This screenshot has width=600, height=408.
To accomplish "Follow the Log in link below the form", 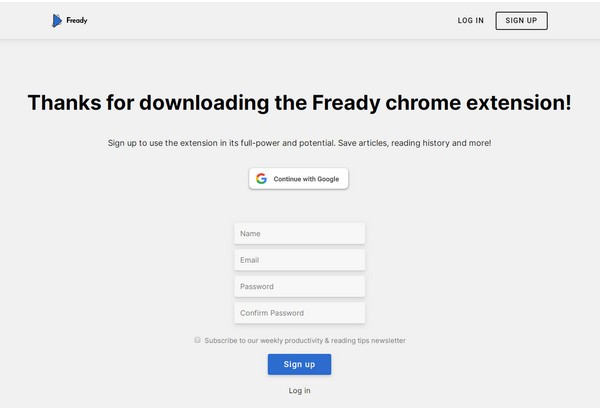I will [299, 391].
